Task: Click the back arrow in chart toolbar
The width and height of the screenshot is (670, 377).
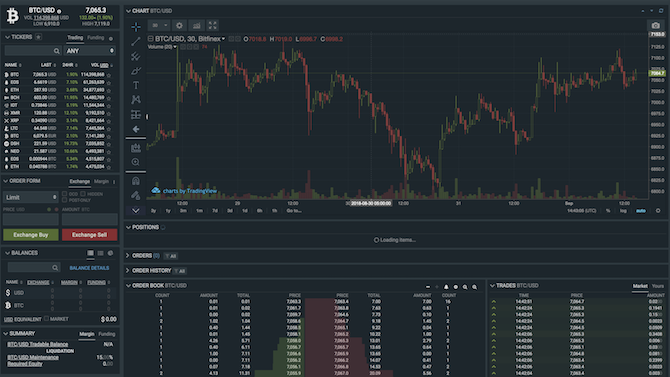Action: click(x=136, y=129)
